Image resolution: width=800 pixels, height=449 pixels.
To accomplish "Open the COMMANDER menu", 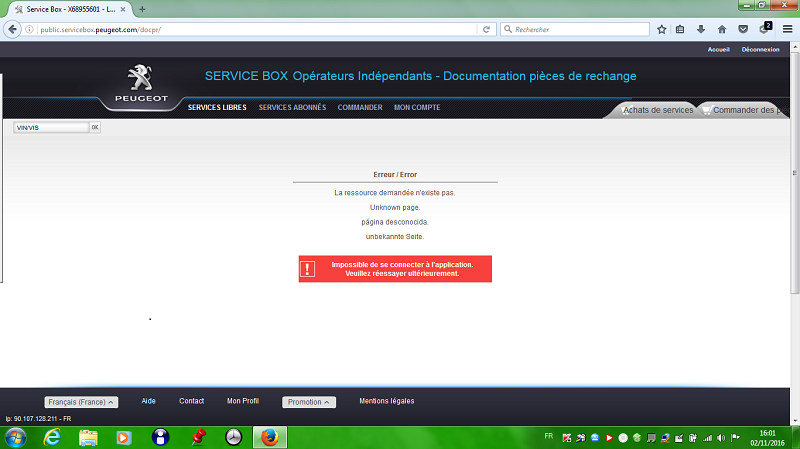I will (x=360, y=107).
